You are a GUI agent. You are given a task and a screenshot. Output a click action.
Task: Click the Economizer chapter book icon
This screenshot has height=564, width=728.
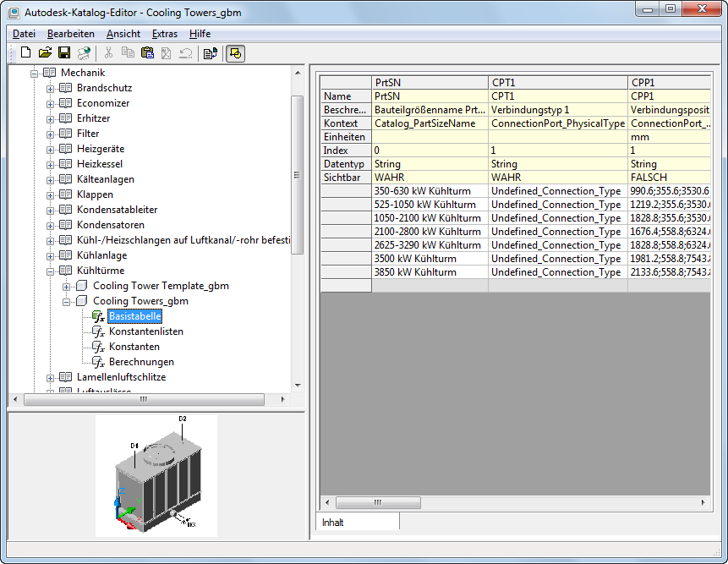point(65,103)
